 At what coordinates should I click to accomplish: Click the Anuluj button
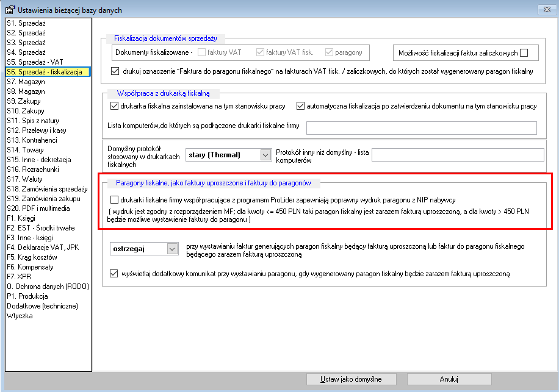pos(449,379)
